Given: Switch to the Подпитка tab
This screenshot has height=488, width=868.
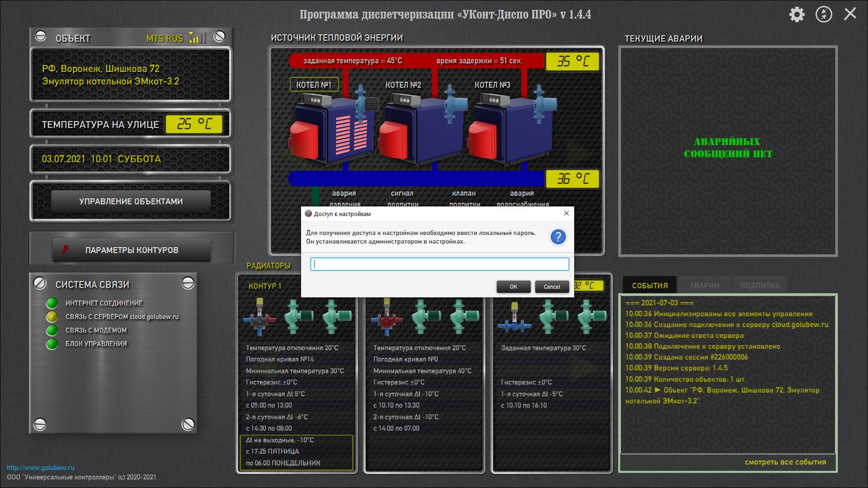Looking at the screenshot, I should click(x=759, y=286).
